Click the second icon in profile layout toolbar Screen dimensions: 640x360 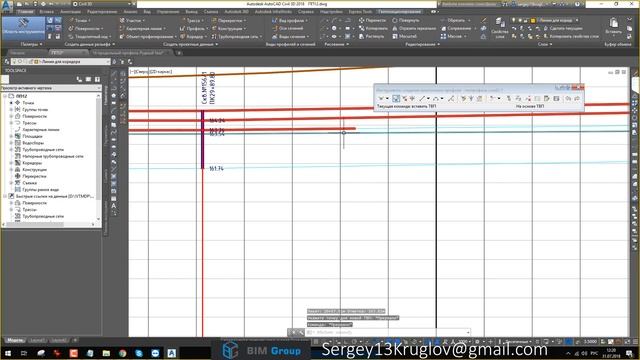[396, 98]
